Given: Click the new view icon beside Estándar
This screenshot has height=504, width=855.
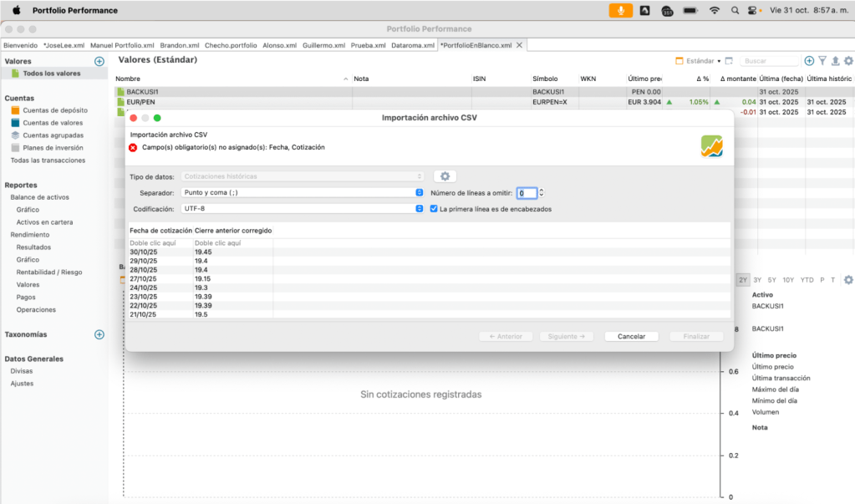Looking at the screenshot, I should click(x=729, y=61).
